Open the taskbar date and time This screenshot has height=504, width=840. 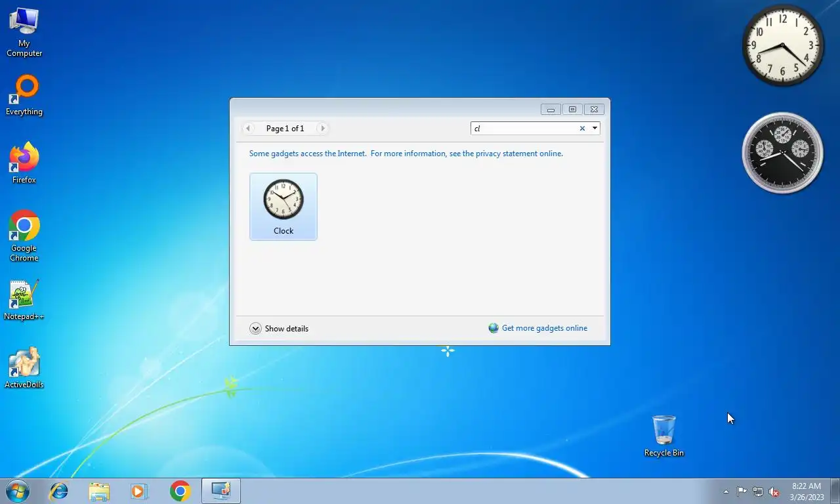pyautogui.click(x=807, y=492)
